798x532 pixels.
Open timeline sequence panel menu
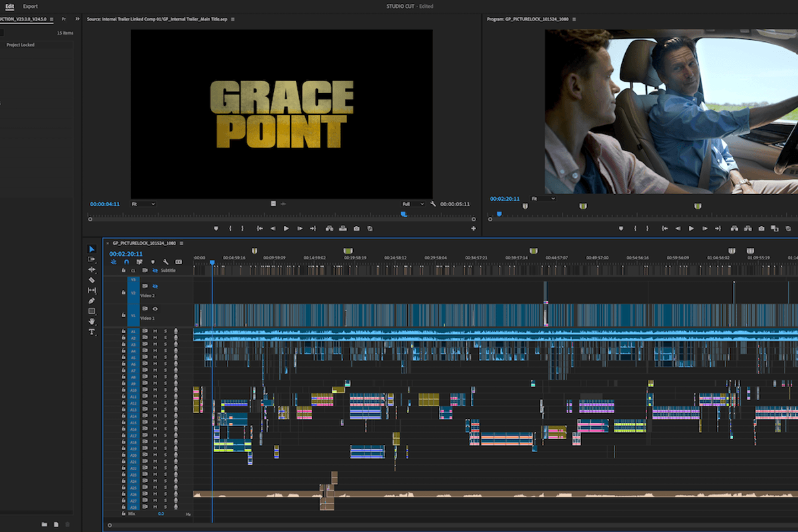click(181, 243)
